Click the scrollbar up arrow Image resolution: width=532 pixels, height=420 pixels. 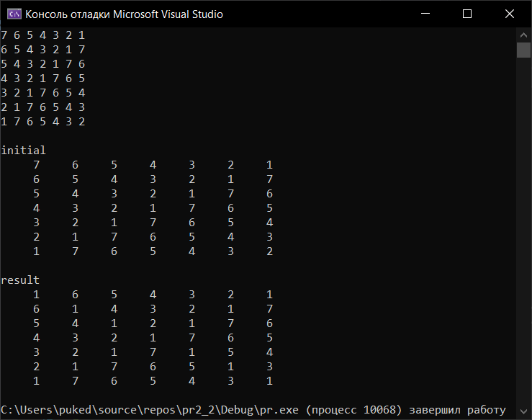(x=523, y=34)
